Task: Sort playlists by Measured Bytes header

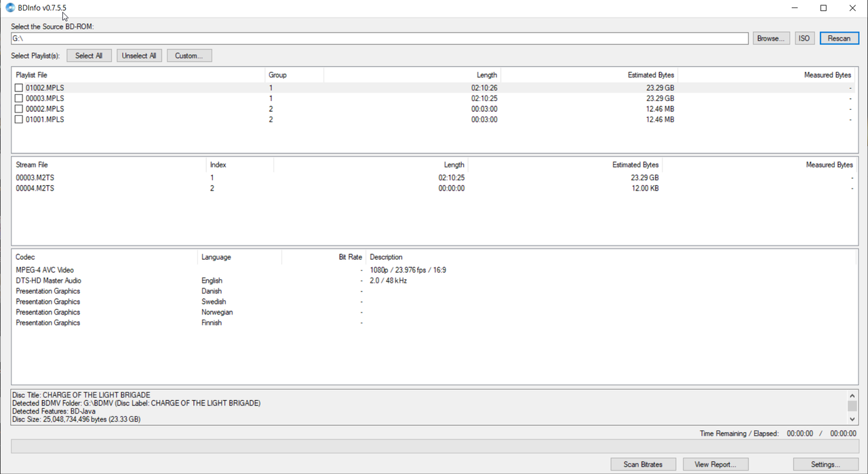Action: pos(766,75)
